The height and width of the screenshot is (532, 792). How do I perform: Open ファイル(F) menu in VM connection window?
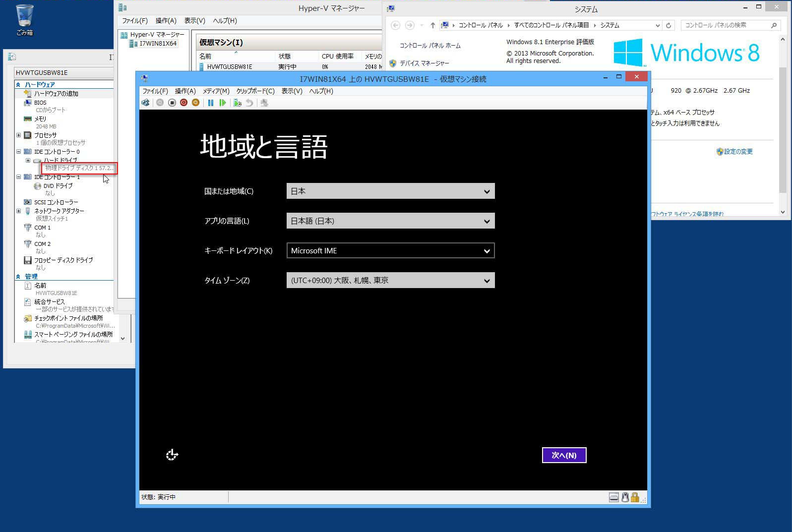coord(155,91)
